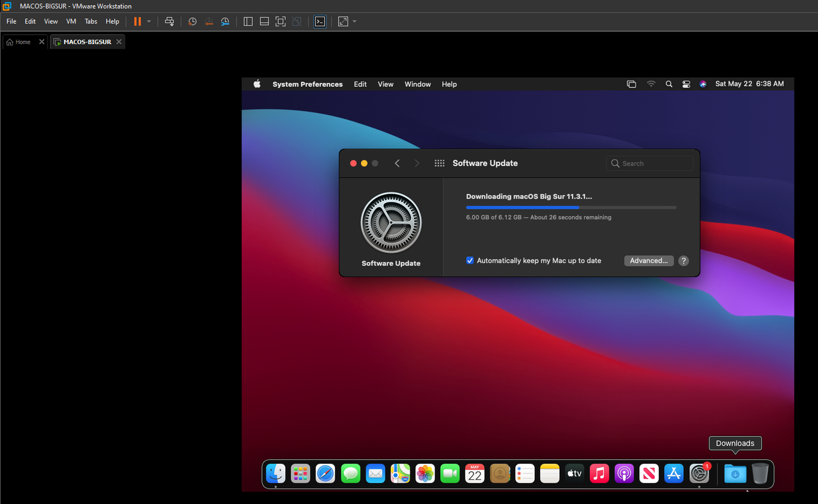The image size is (818, 504).
Task: Toggle Automatically keep my Mac up to date
Action: tap(470, 261)
